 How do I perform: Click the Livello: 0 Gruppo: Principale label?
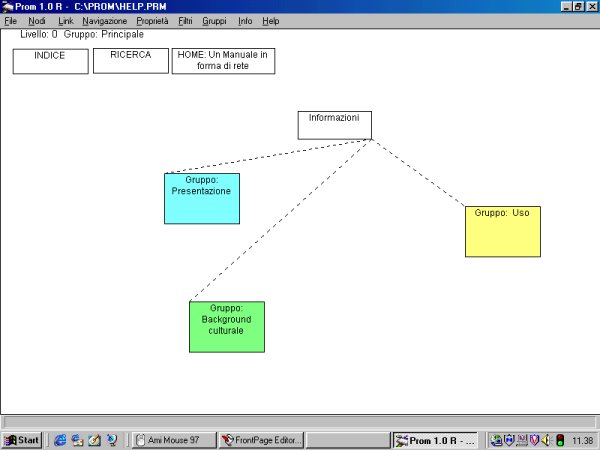coord(82,34)
